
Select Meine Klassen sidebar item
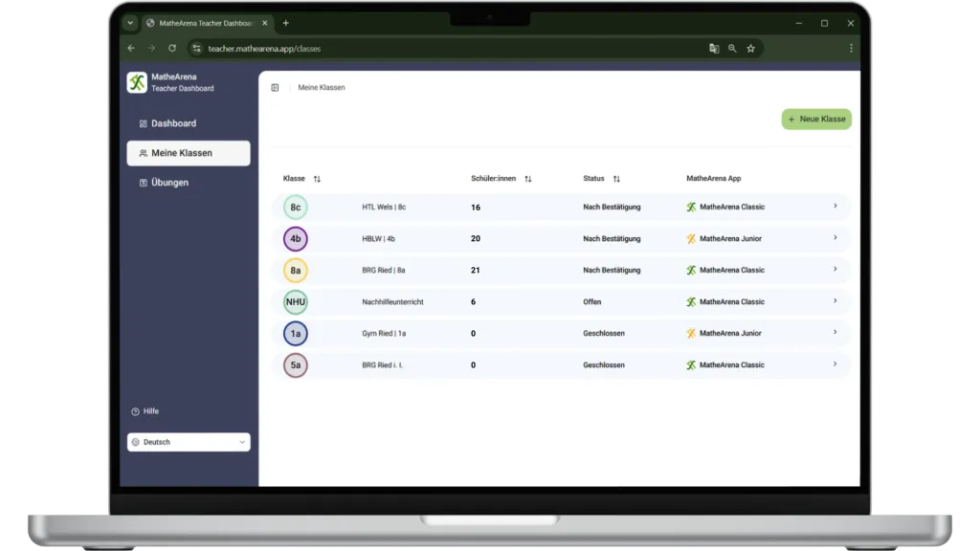[189, 153]
